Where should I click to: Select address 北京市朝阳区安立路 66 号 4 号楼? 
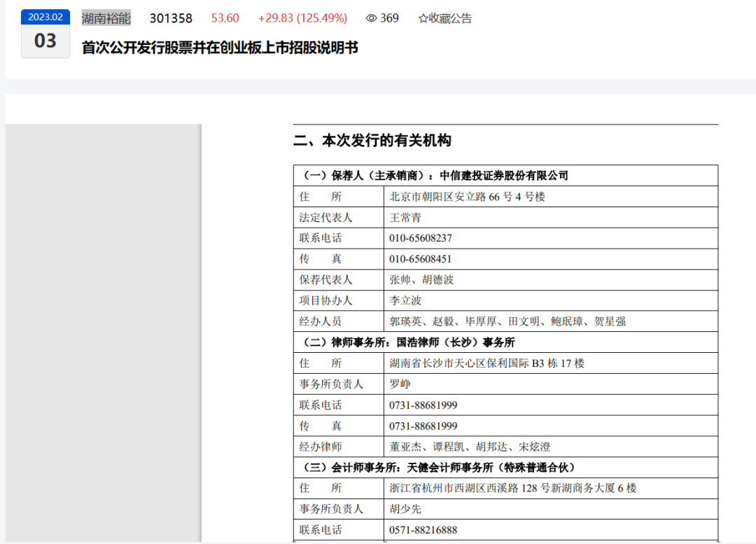pyautogui.click(x=467, y=197)
